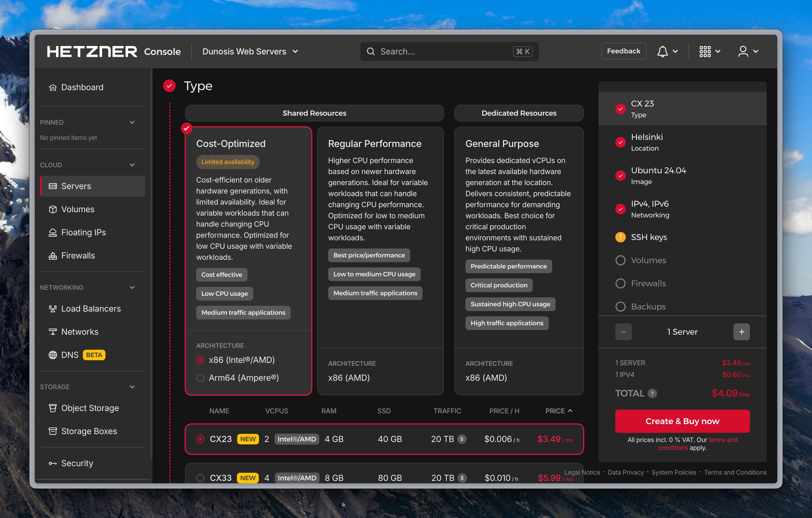The height and width of the screenshot is (518, 812).
Task: Open the Dashboard from the sidebar
Action: point(82,87)
